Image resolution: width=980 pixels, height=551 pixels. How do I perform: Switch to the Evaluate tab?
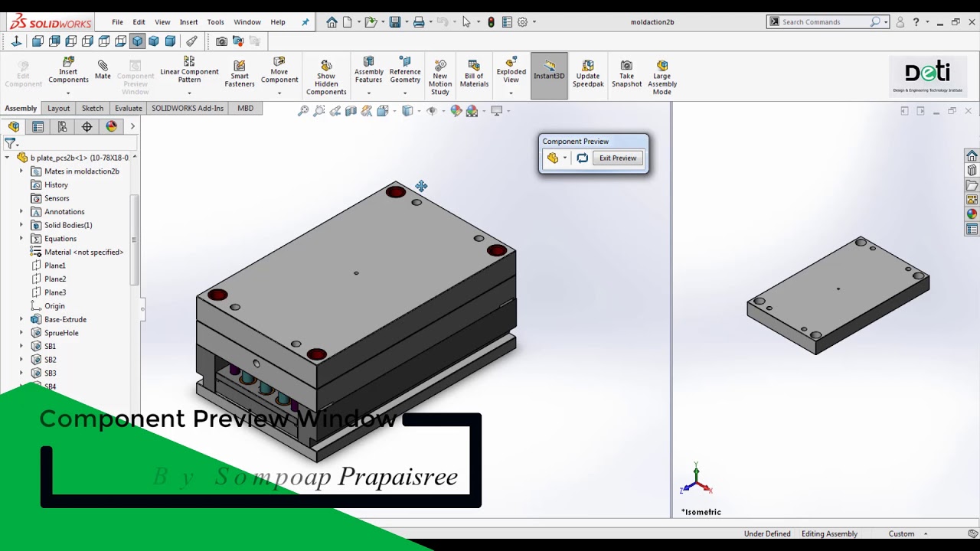[x=129, y=109]
